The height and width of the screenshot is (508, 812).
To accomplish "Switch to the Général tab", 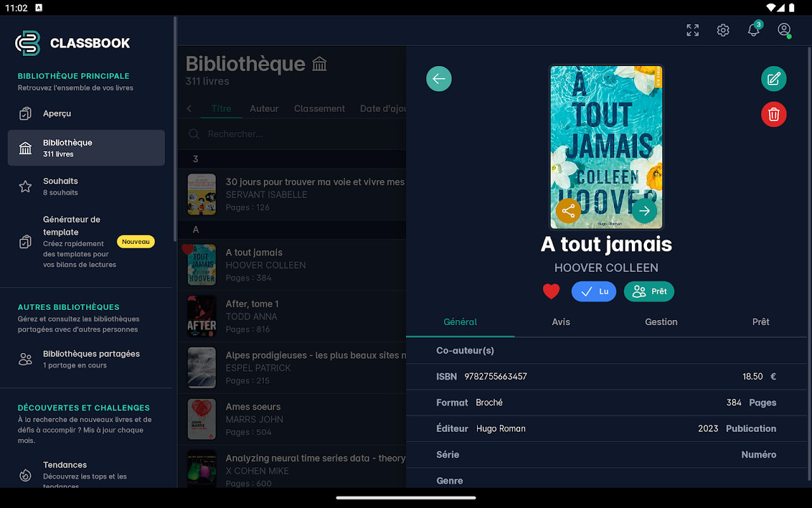I will (x=461, y=322).
